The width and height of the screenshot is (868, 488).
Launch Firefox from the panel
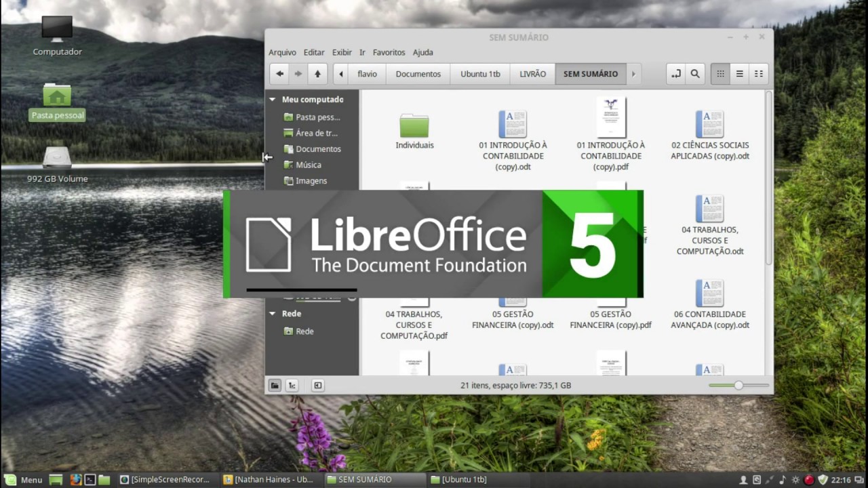point(75,480)
